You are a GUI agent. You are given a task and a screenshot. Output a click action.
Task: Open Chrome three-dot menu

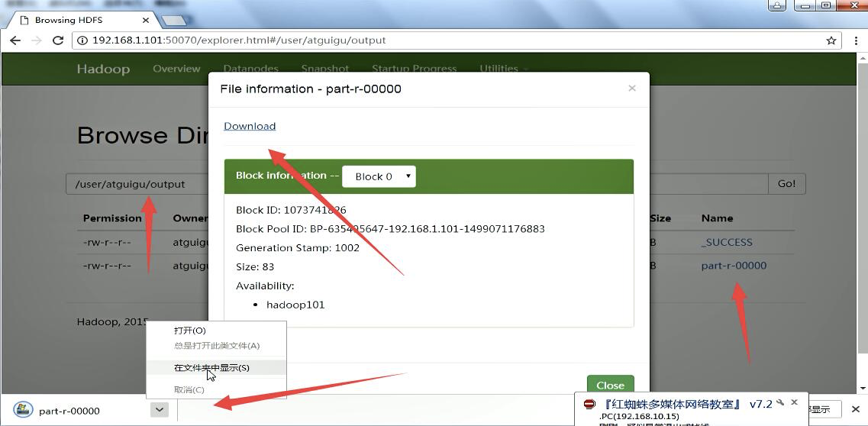(856, 40)
